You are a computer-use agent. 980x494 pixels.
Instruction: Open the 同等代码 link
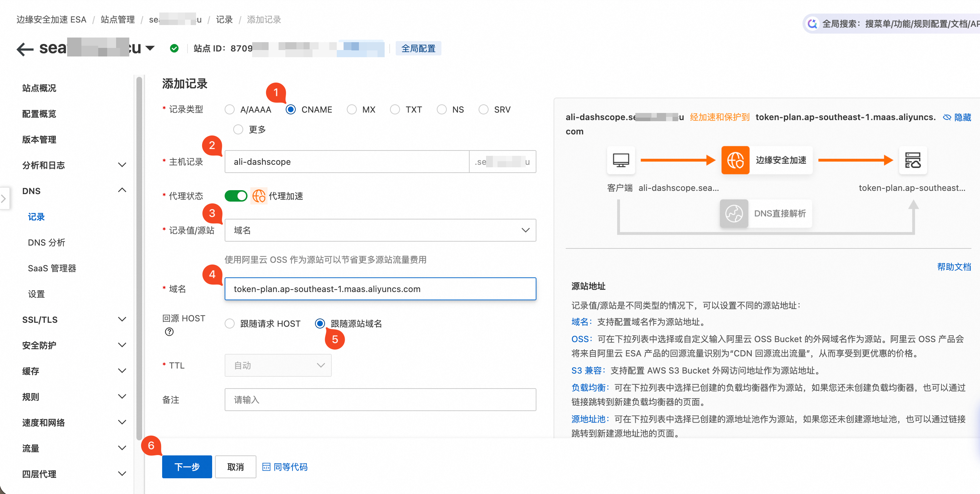pos(290,467)
